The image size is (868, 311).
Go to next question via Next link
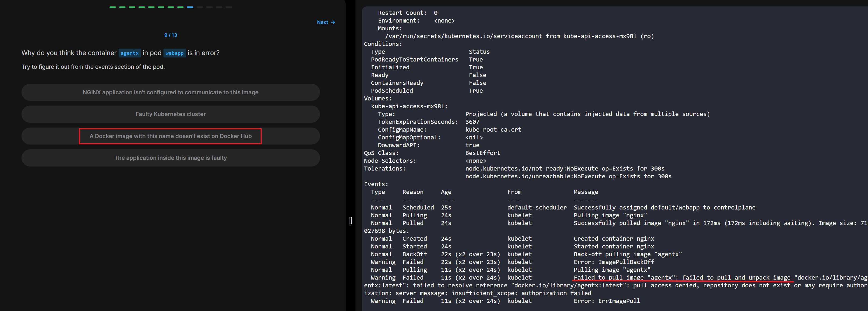pyautogui.click(x=322, y=22)
